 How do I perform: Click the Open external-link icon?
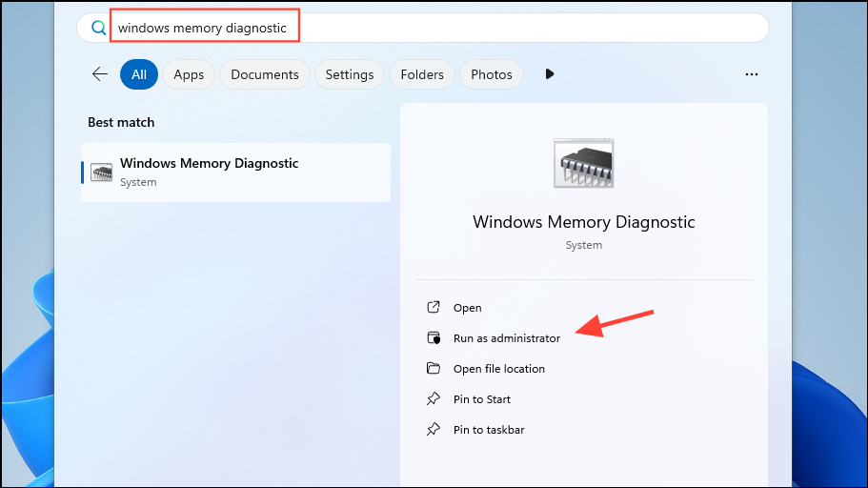click(434, 307)
